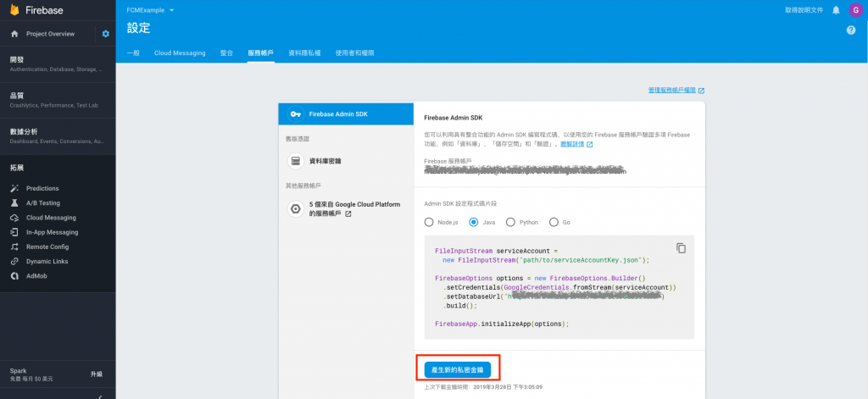Click external link icon next to 瞭解詳情

pos(590,145)
